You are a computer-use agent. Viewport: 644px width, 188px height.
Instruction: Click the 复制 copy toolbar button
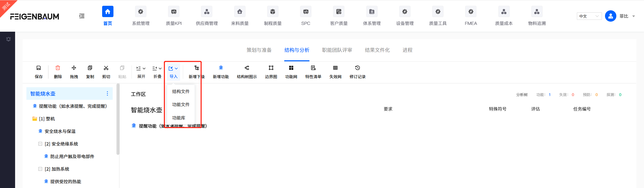(90, 72)
